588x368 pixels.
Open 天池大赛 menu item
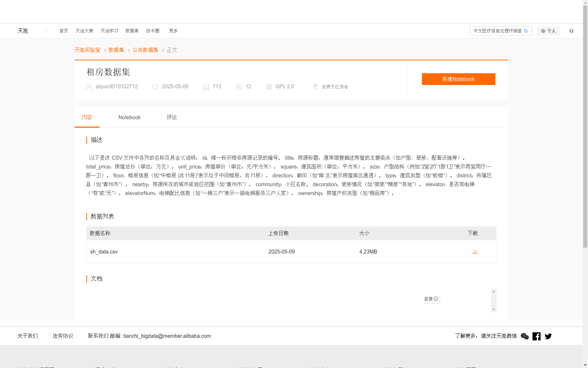(85, 31)
